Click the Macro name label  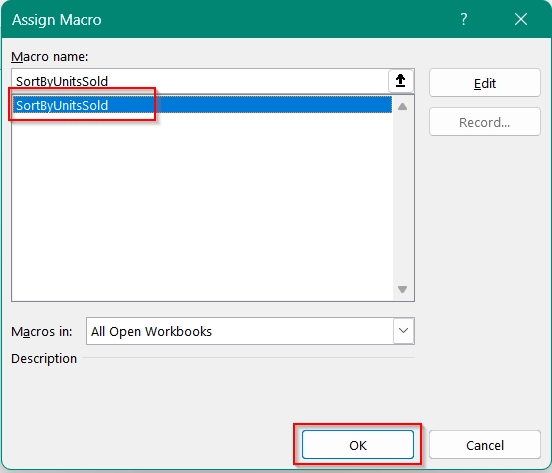coord(50,56)
